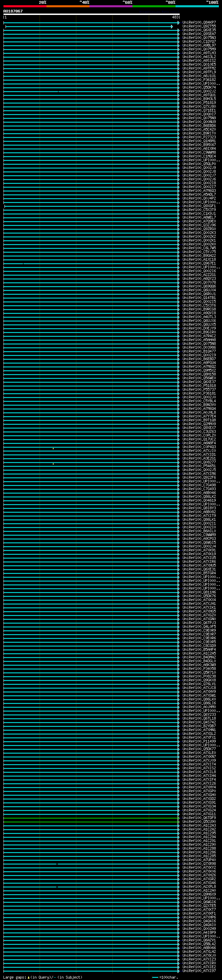Click hit label UniRef100_Q9XGF1
This screenshot has height=980, width=222.
[x=199, y=206]
